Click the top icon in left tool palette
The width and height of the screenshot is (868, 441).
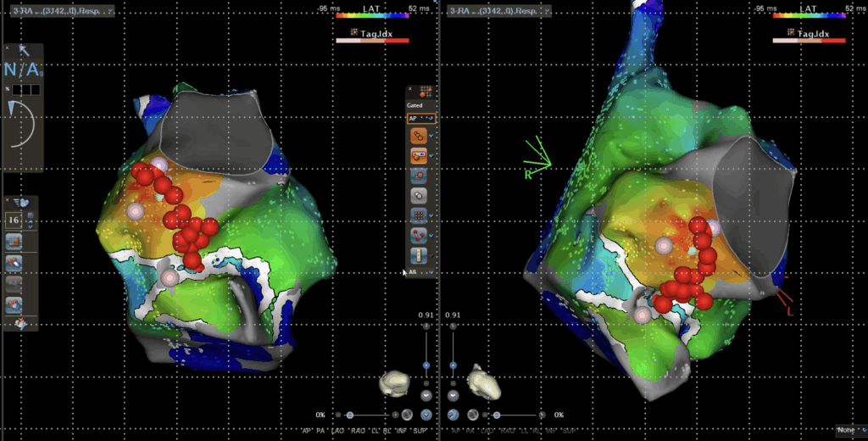pos(14,243)
